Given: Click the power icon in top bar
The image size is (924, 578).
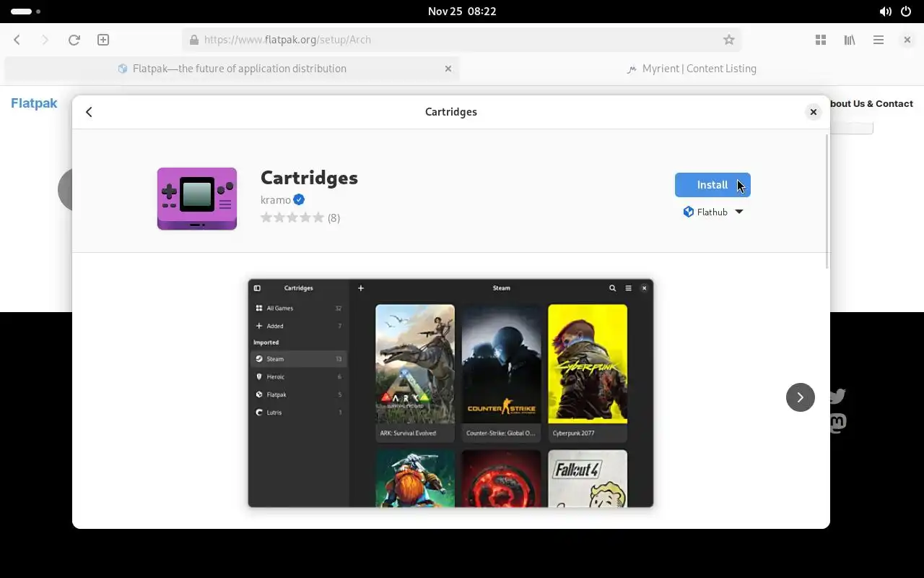Looking at the screenshot, I should [x=906, y=12].
